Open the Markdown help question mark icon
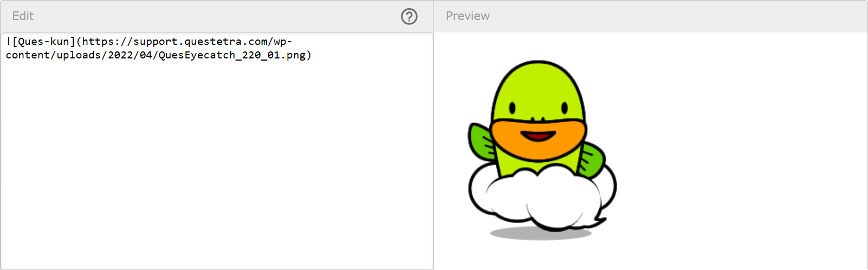 coord(409,17)
